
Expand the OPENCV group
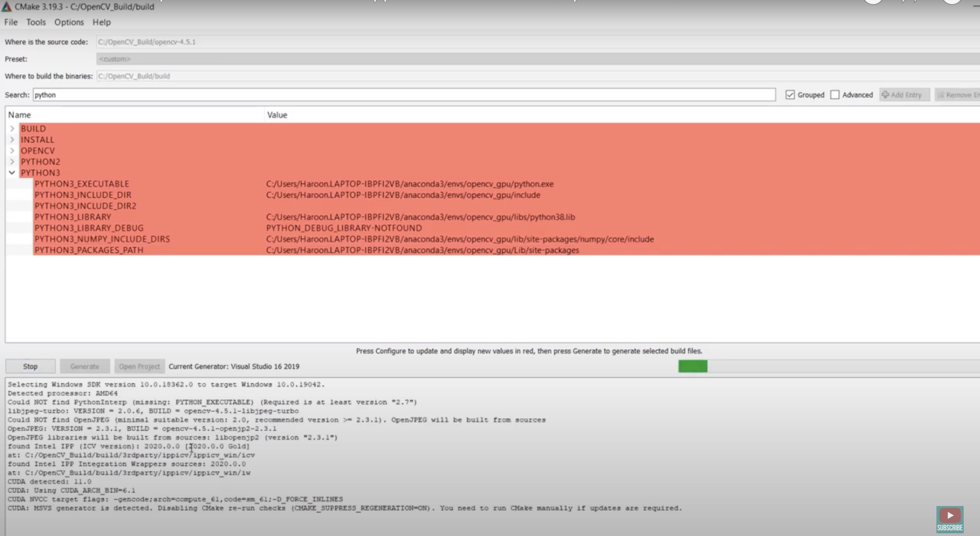pyautogui.click(x=12, y=151)
